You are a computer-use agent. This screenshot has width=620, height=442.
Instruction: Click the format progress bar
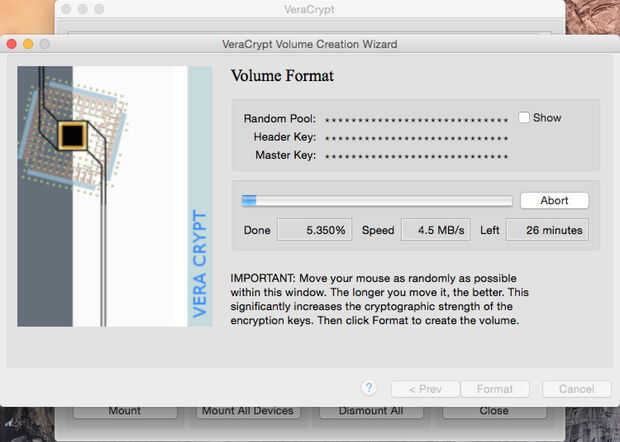(377, 201)
